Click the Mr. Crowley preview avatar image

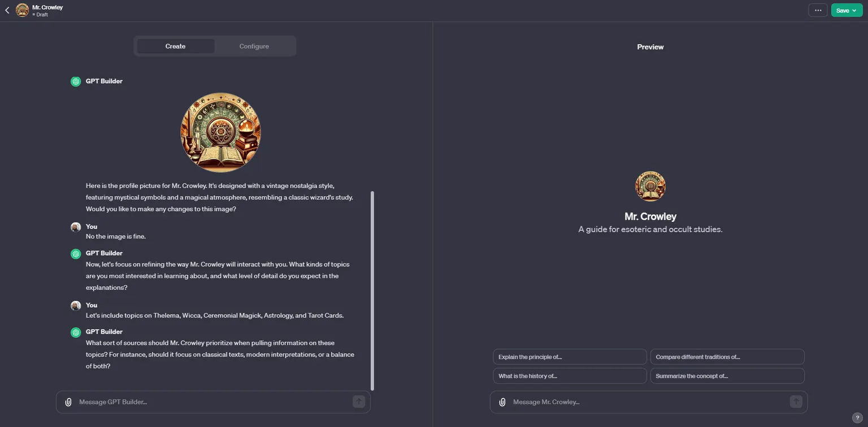point(650,186)
